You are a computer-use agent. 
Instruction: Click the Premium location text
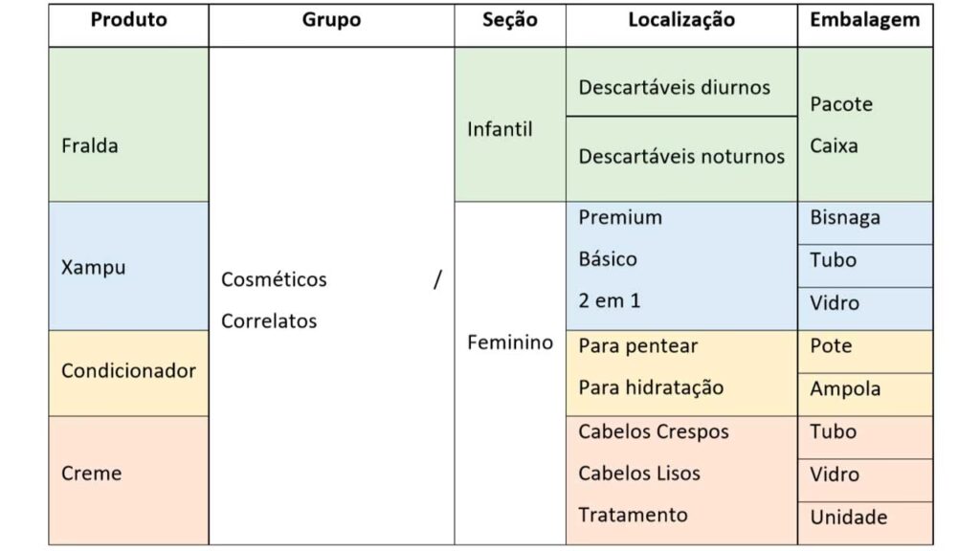620,217
